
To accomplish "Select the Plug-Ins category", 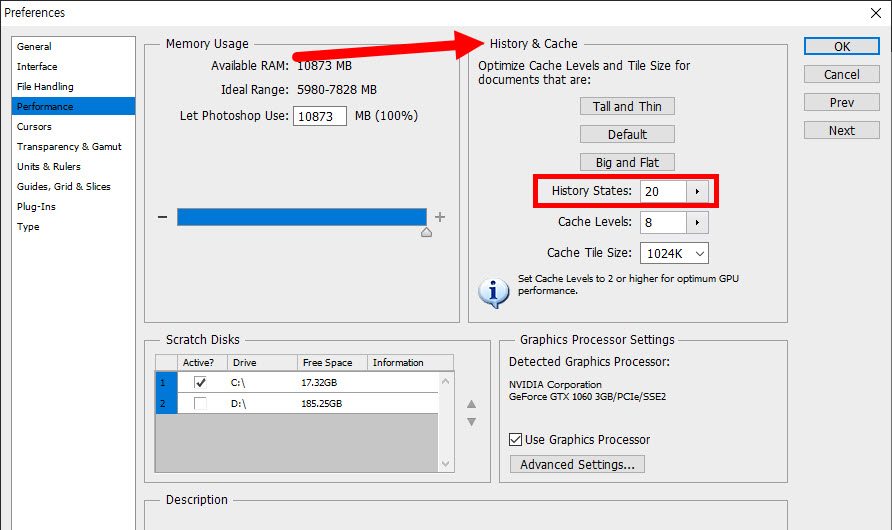I will 36,206.
